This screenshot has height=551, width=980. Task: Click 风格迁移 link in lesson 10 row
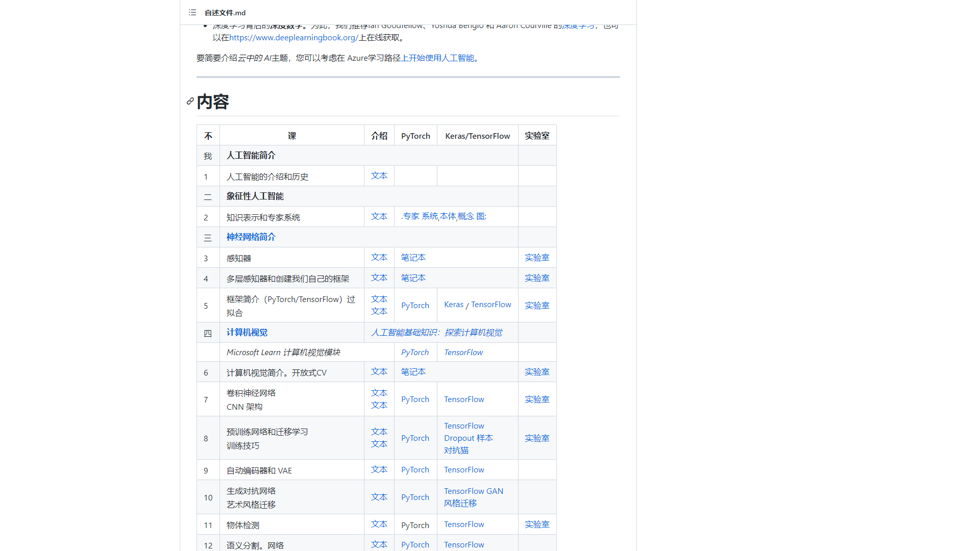tap(460, 504)
